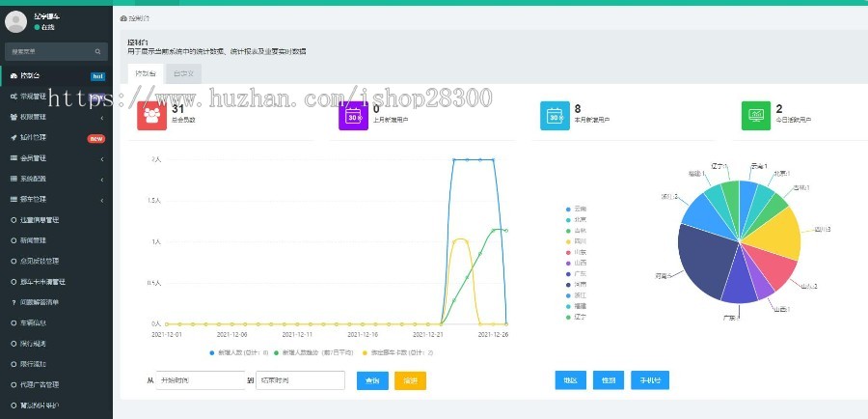Screen dimensions: 868x419
Task: Toggle 四川 in the pie chart legend
Action: pyautogui.click(x=577, y=241)
